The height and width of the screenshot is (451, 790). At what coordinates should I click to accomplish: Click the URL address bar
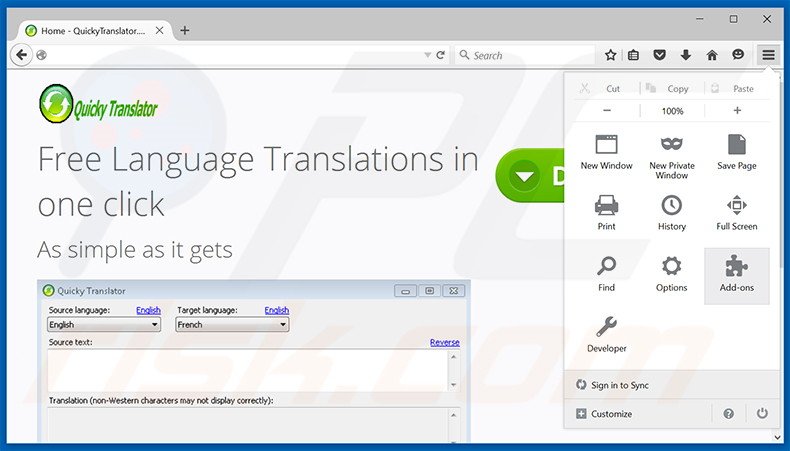(x=232, y=55)
